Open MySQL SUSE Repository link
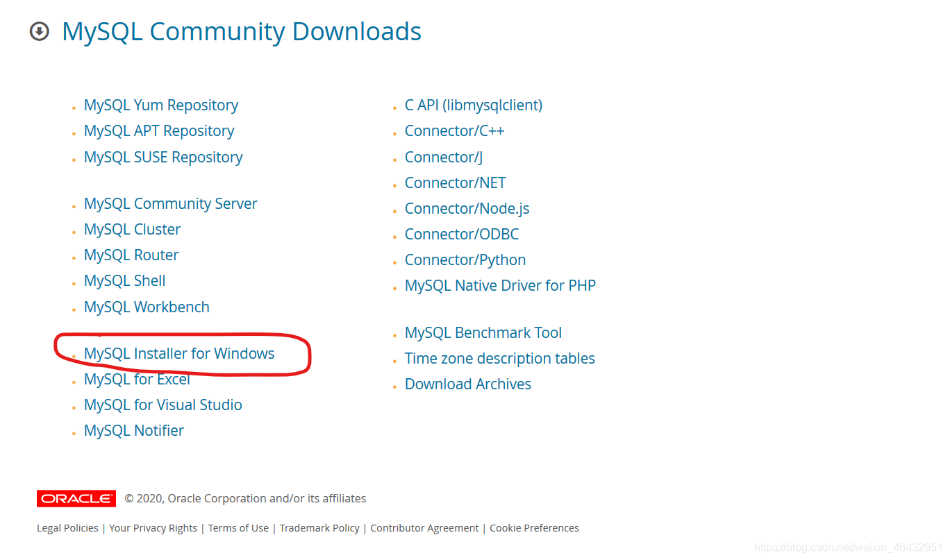 click(x=163, y=158)
